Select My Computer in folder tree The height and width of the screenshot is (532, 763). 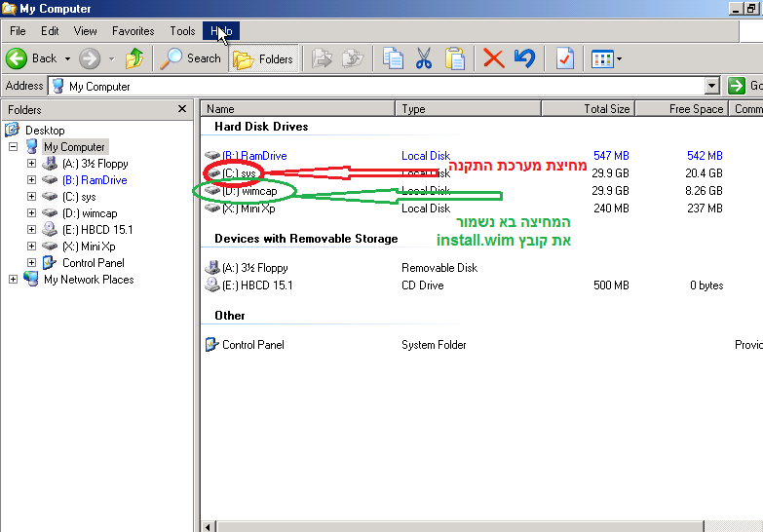pyautogui.click(x=74, y=147)
